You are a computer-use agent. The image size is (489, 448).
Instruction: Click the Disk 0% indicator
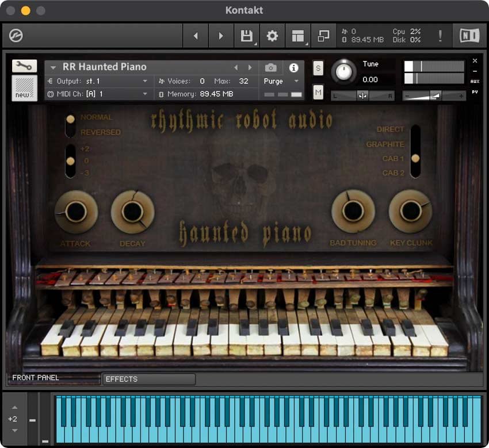407,40
